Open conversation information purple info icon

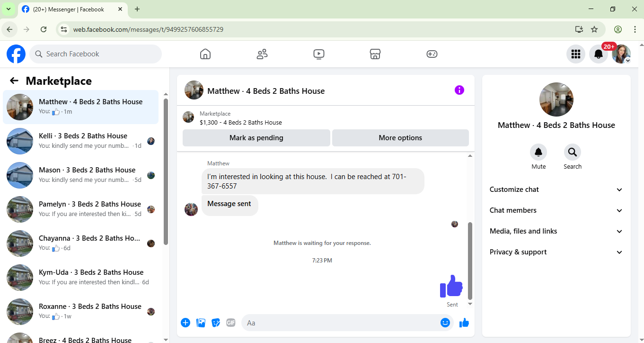459,90
